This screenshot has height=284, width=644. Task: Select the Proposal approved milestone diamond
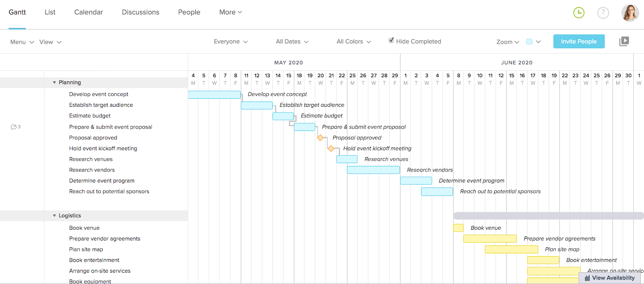tap(320, 137)
